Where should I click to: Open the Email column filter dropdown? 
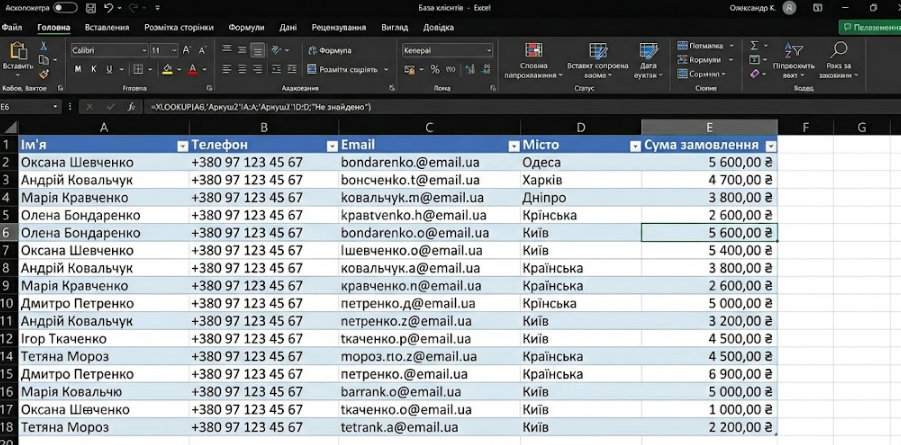pos(514,146)
